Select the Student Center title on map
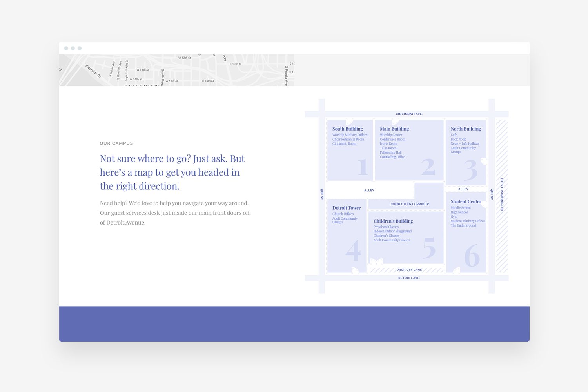The height and width of the screenshot is (392, 588). click(x=466, y=201)
